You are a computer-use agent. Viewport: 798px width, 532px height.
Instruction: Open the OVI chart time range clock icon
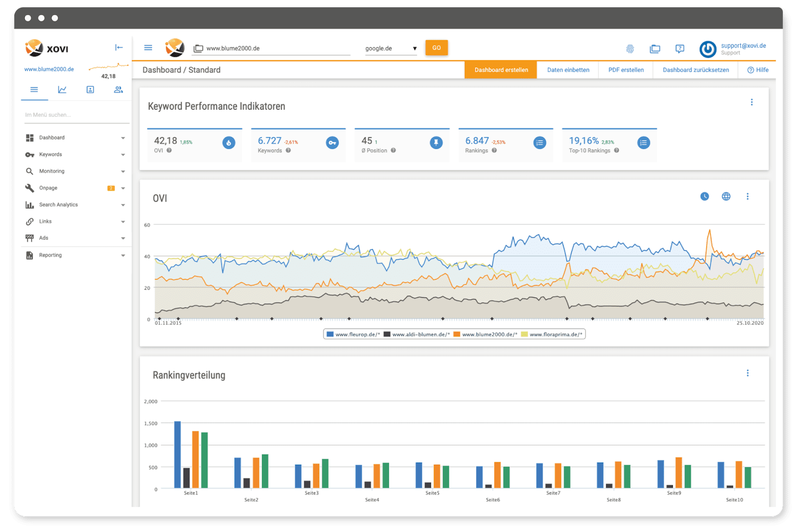705,196
